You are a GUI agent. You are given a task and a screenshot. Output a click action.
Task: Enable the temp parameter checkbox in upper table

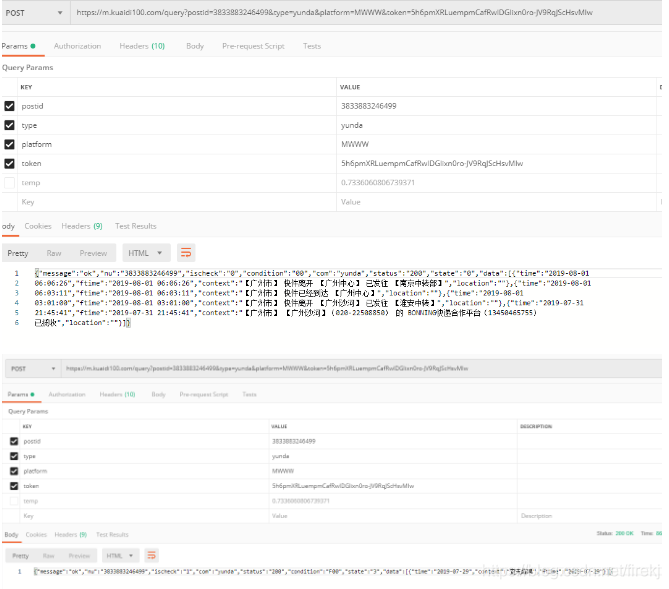point(9,183)
